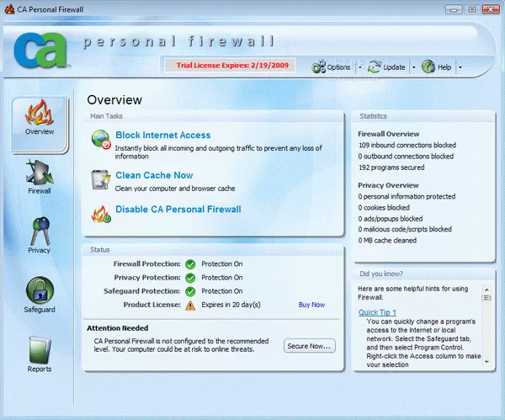Click '0 MB cache cleaned' text

pos(387,240)
